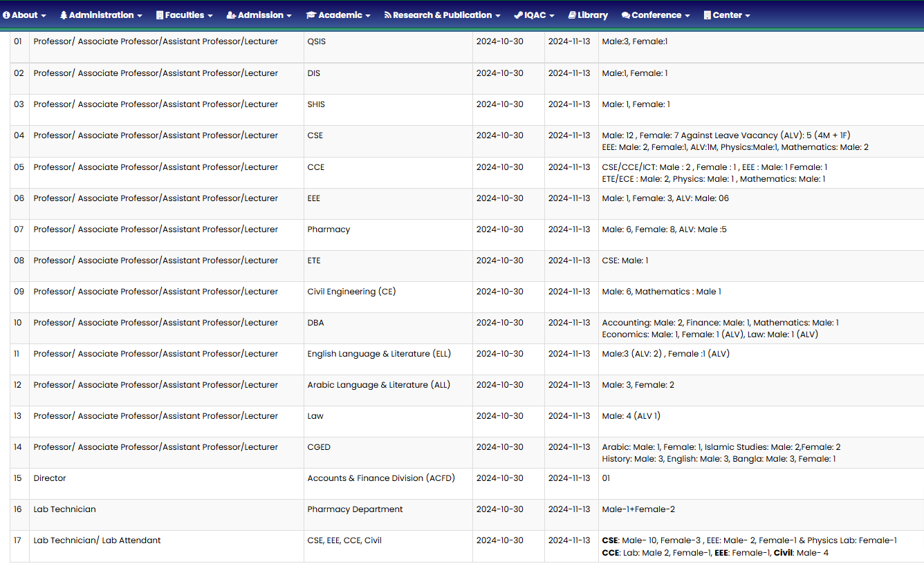Expand the Faculties dropdown caret

pos(210,16)
